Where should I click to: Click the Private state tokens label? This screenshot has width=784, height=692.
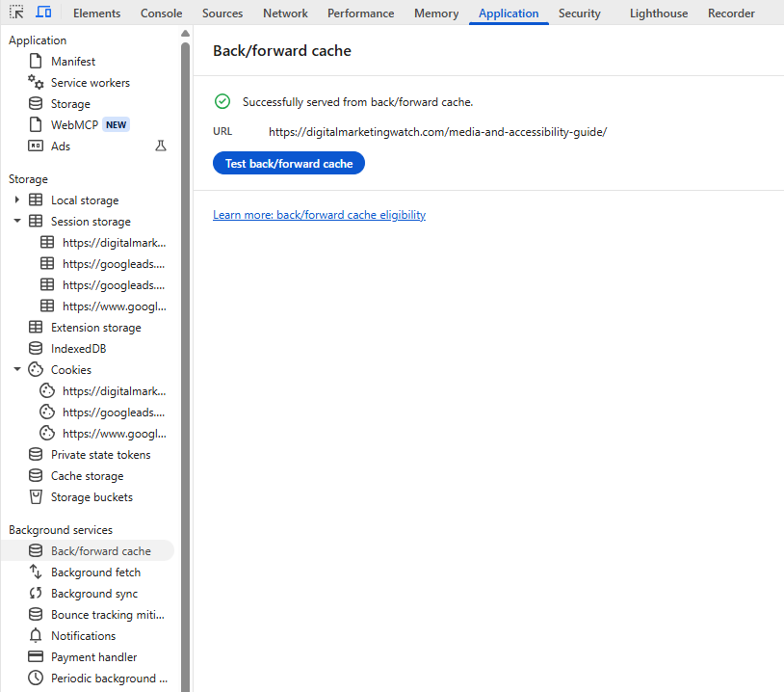(100, 454)
